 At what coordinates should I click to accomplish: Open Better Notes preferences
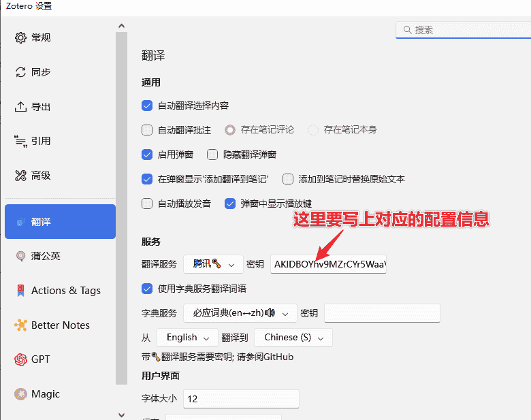point(61,325)
